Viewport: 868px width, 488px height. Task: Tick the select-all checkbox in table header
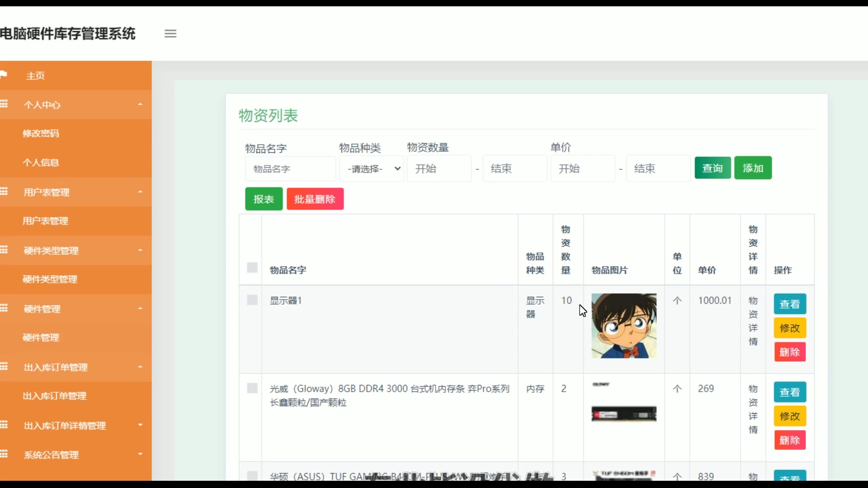click(x=252, y=267)
